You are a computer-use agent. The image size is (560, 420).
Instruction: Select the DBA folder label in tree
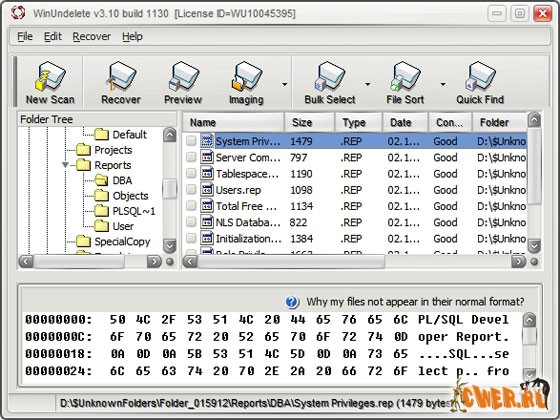[x=122, y=180]
